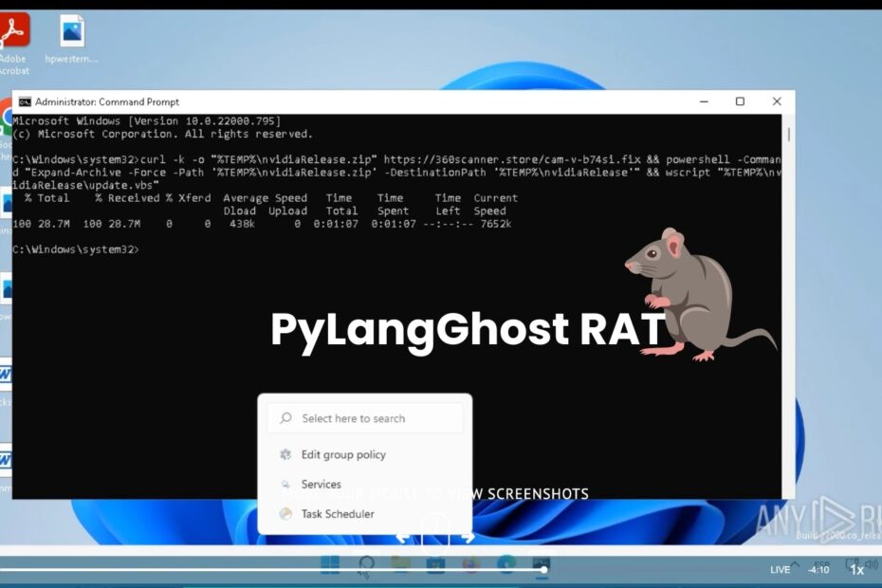
Task: Close the Administrator: Command Prompt window
Action: click(777, 101)
